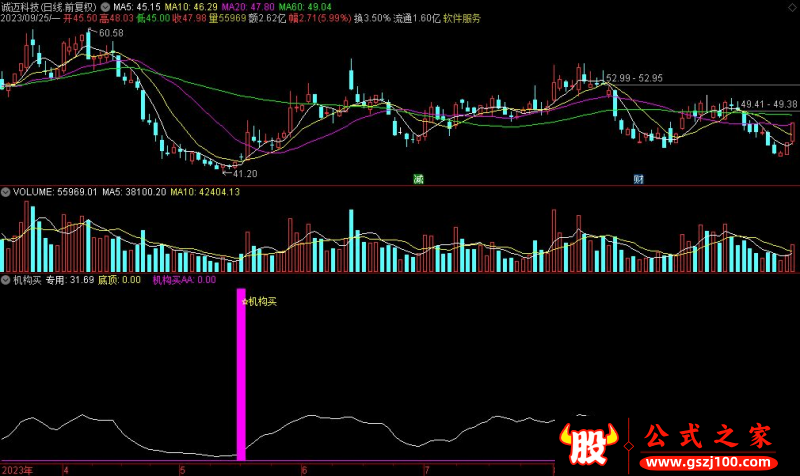800x476 pixels.
Task: Click the closing price 收47.98
Action: click(x=189, y=18)
